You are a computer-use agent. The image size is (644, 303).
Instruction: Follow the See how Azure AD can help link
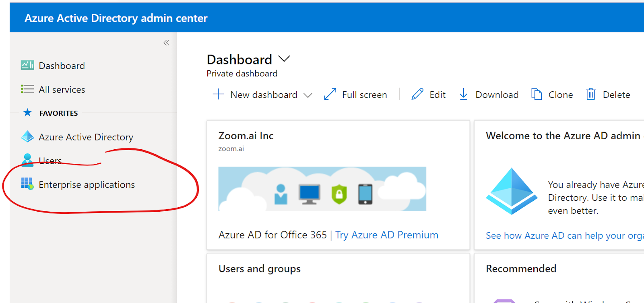565,235
